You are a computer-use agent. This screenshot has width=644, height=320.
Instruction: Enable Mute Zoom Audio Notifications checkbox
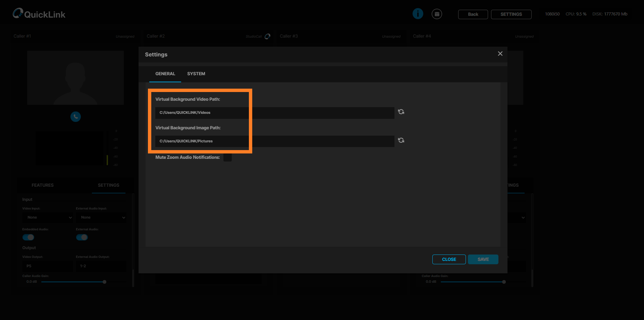click(x=227, y=157)
